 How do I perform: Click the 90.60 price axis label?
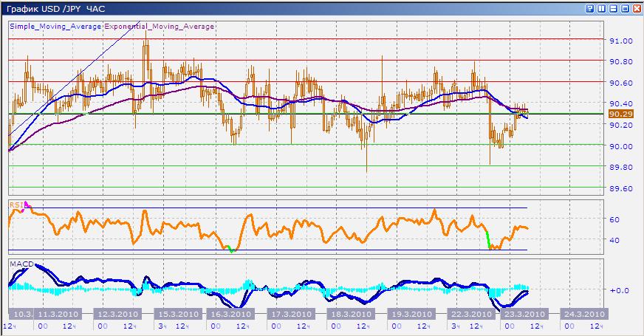click(x=621, y=83)
